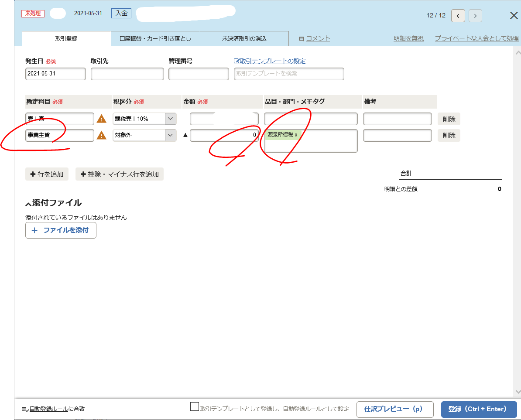
Task: Enable the 取引テンプレートとして登録 checkbox
Action: (195, 406)
